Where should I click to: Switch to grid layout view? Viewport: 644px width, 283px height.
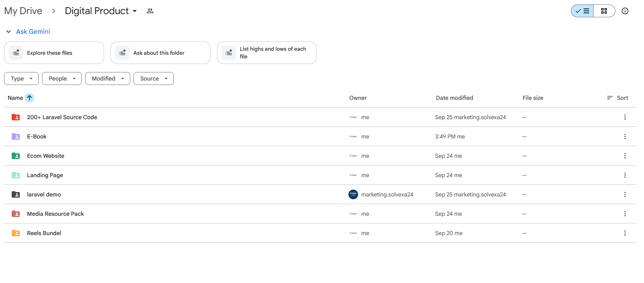604,11
